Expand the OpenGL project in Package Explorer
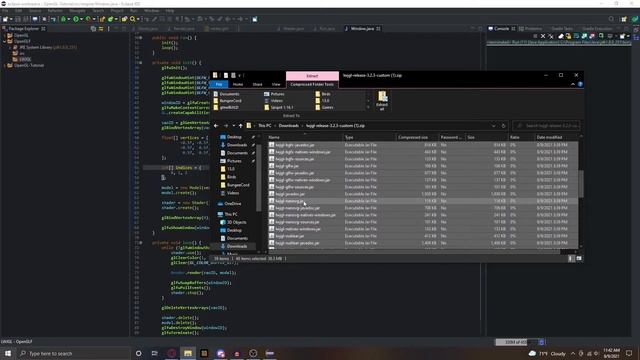Viewport: 640px width, 360px height. [x=4, y=36]
